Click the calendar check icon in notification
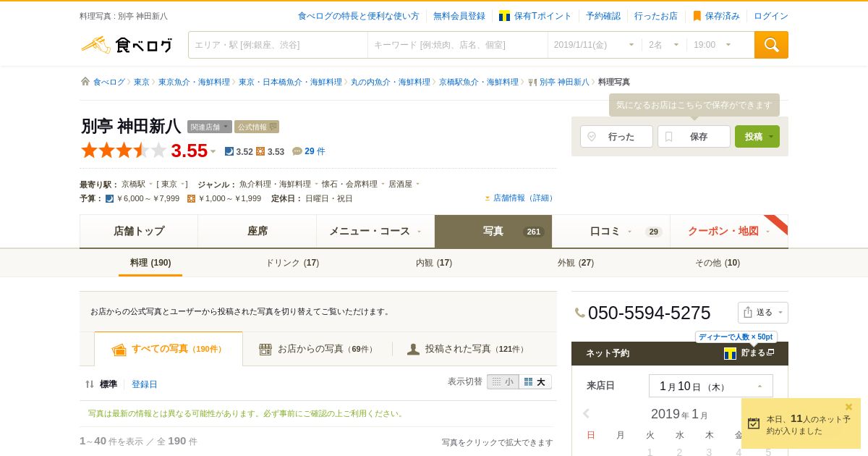Image resolution: width=868 pixels, height=456 pixels. coord(754,423)
